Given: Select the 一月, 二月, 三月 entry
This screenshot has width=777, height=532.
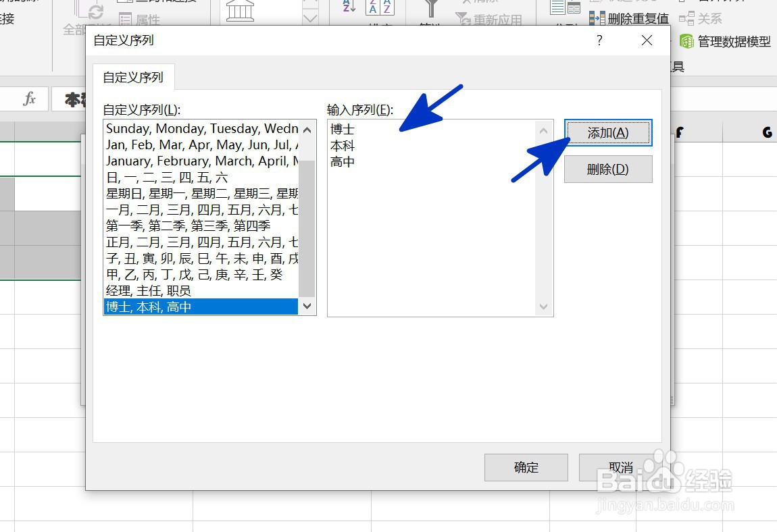Looking at the screenshot, I should click(201, 210).
